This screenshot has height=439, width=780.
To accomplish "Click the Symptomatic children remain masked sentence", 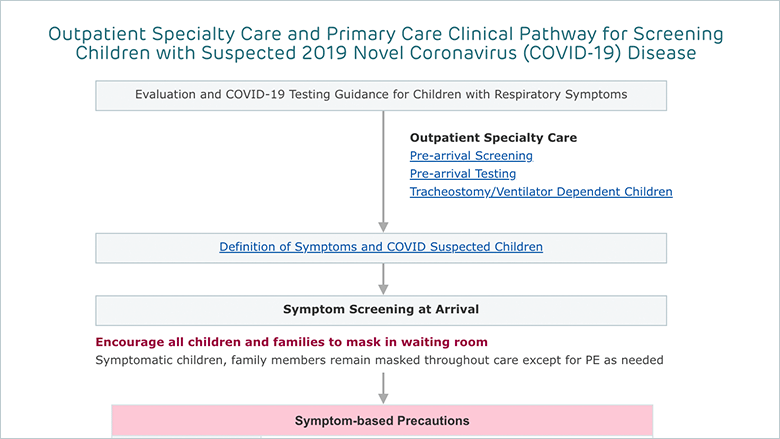I will click(x=379, y=360).
